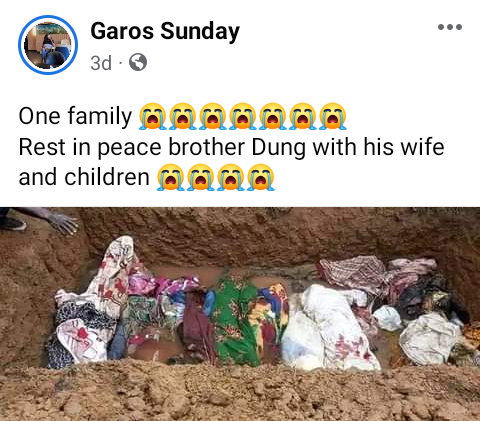
Task: Click the last crying emoji after 'children'
Action: pos(261,177)
